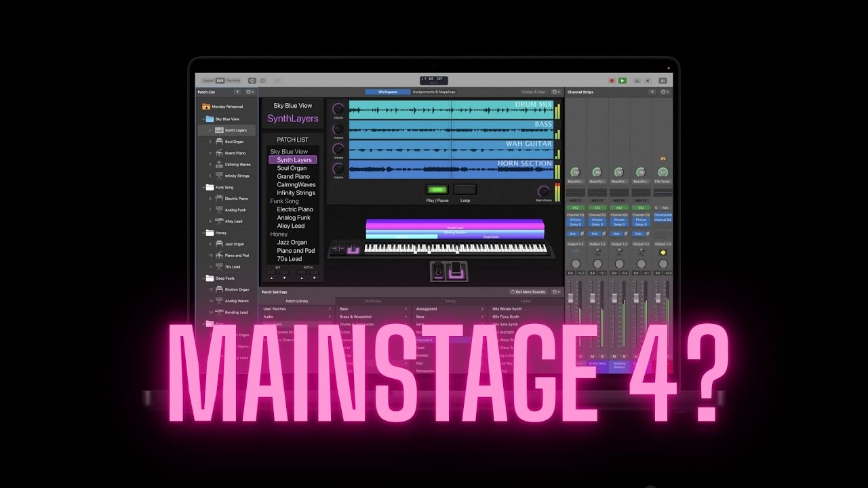Click the wrench icon in the toolbar
The image size is (868, 488).
[x=277, y=81]
